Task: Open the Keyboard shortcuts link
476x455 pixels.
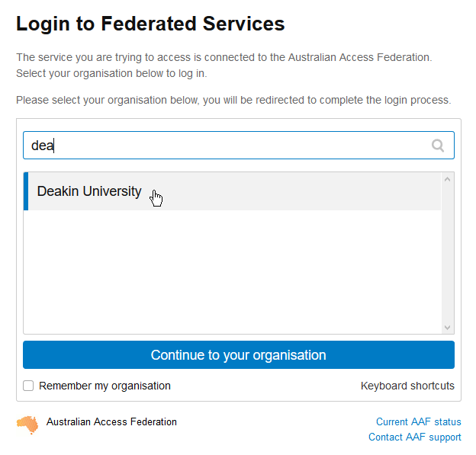Action: pyautogui.click(x=407, y=386)
